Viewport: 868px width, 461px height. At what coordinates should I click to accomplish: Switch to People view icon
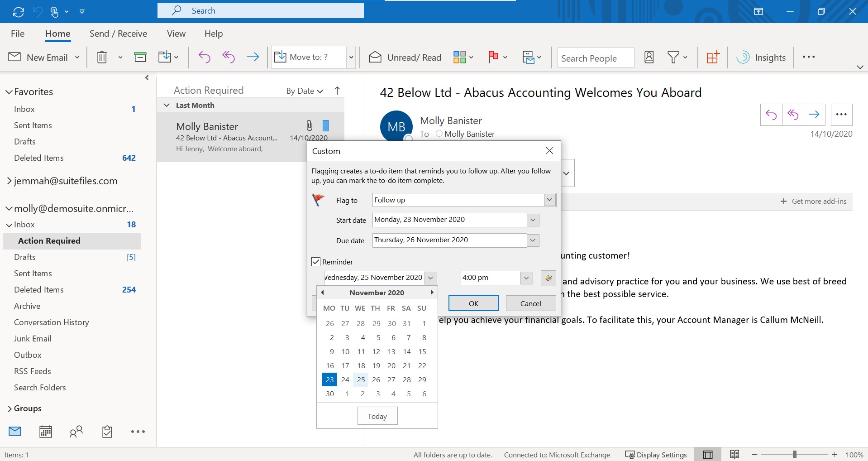[x=76, y=432]
